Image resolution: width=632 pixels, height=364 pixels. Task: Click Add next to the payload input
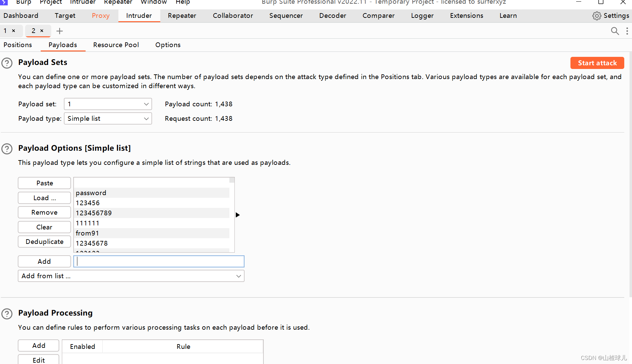click(x=44, y=261)
